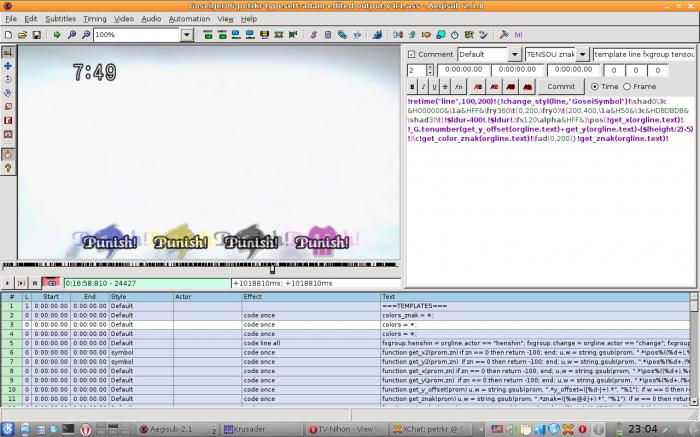This screenshot has height=437, width=700.
Task: Open the font name fn button
Action: (458, 87)
